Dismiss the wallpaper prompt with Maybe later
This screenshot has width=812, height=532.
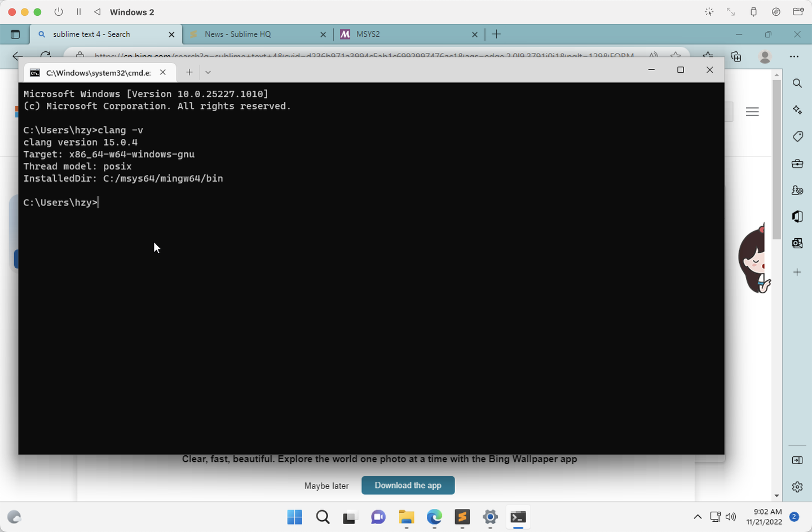coord(326,485)
